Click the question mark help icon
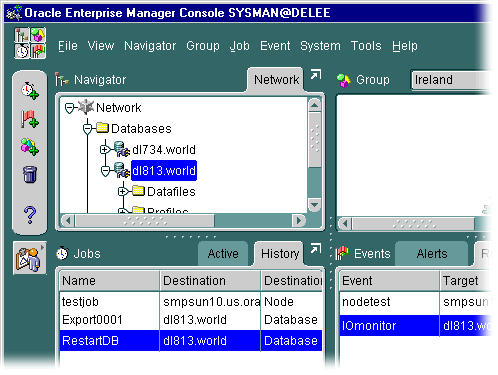The height and width of the screenshot is (375, 498). click(x=30, y=214)
